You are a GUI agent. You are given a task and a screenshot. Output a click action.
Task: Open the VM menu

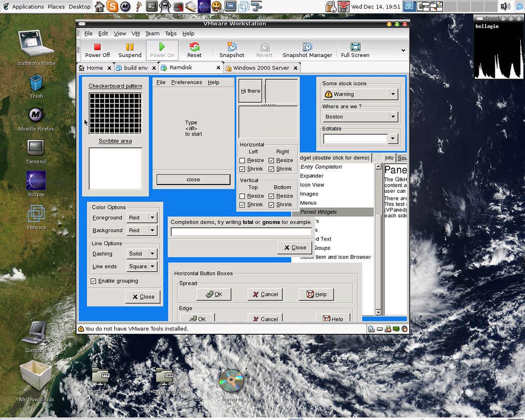135,33
